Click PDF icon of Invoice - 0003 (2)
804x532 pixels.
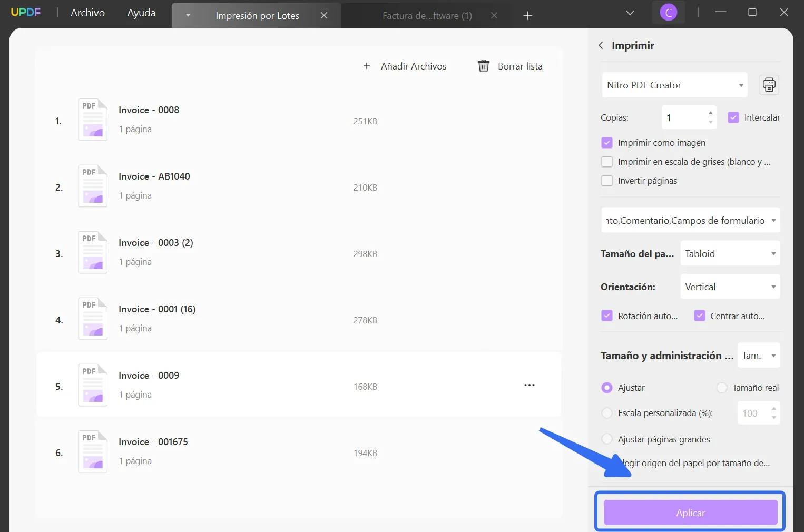tap(93, 252)
